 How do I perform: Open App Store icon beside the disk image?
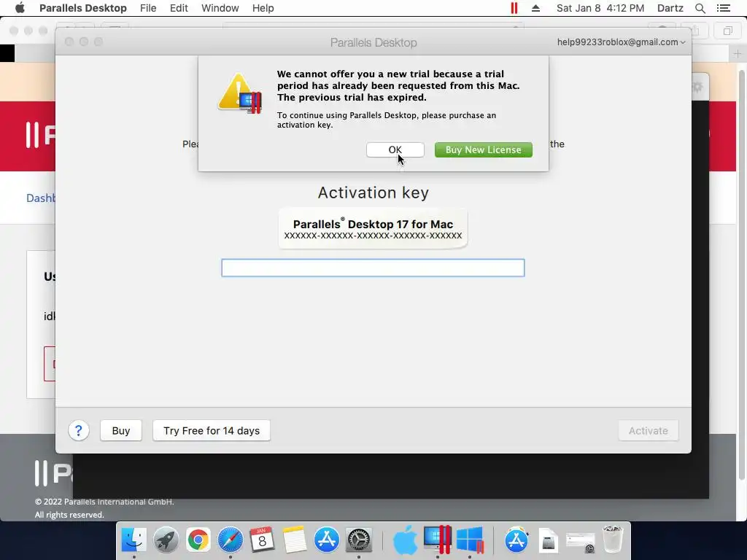(516, 540)
